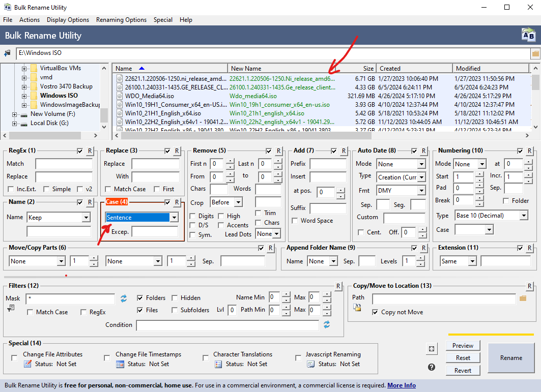Uncheck the Folders filter checkbox
541x392 pixels.
coord(140,298)
